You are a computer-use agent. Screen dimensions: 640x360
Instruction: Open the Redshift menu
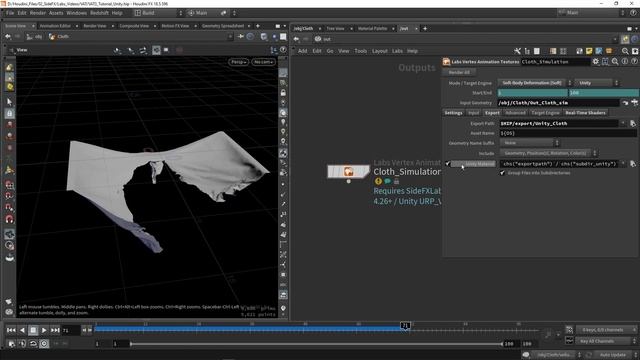coord(99,13)
